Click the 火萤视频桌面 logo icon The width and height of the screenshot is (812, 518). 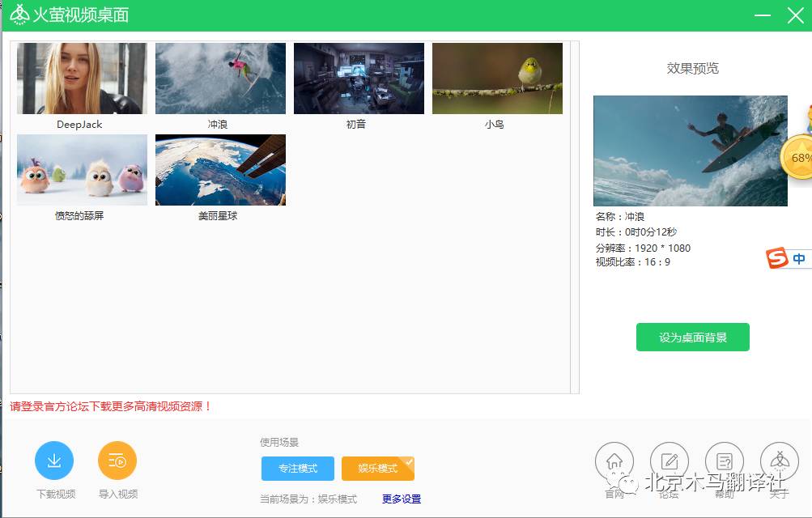pyautogui.click(x=19, y=15)
